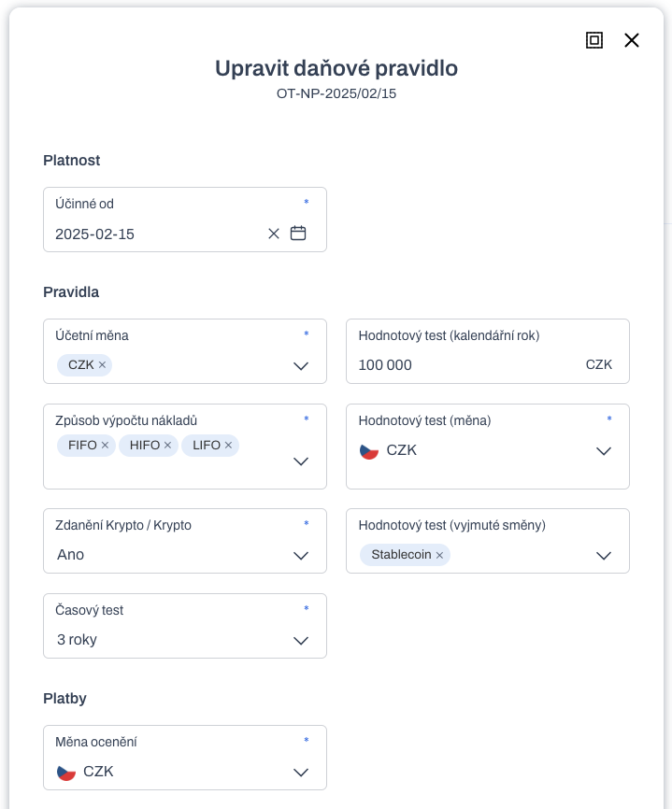Open the calendar picker for Účinné od
The height and width of the screenshot is (809, 672).
point(298,234)
